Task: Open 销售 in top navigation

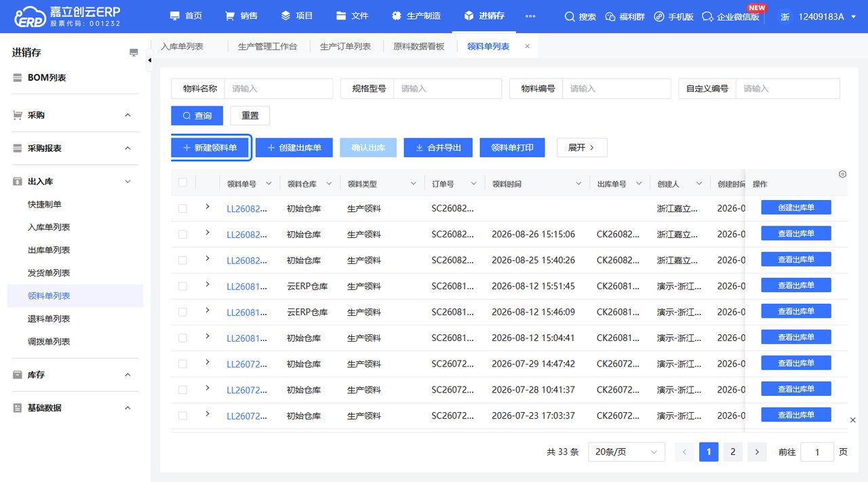Action: (x=243, y=16)
